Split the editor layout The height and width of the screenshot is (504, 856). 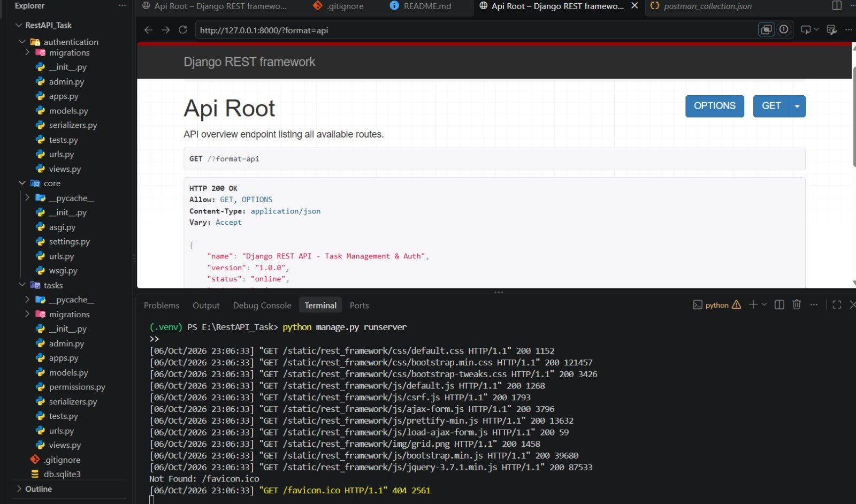pyautogui.click(x=837, y=6)
